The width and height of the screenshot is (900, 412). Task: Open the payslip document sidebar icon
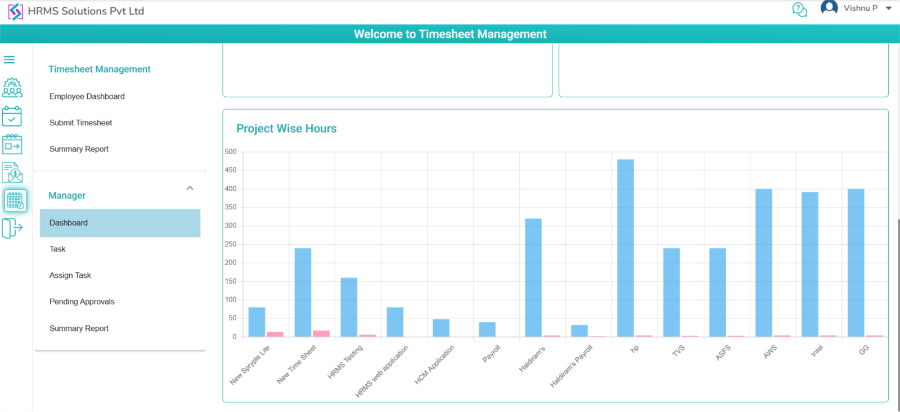(x=12, y=172)
